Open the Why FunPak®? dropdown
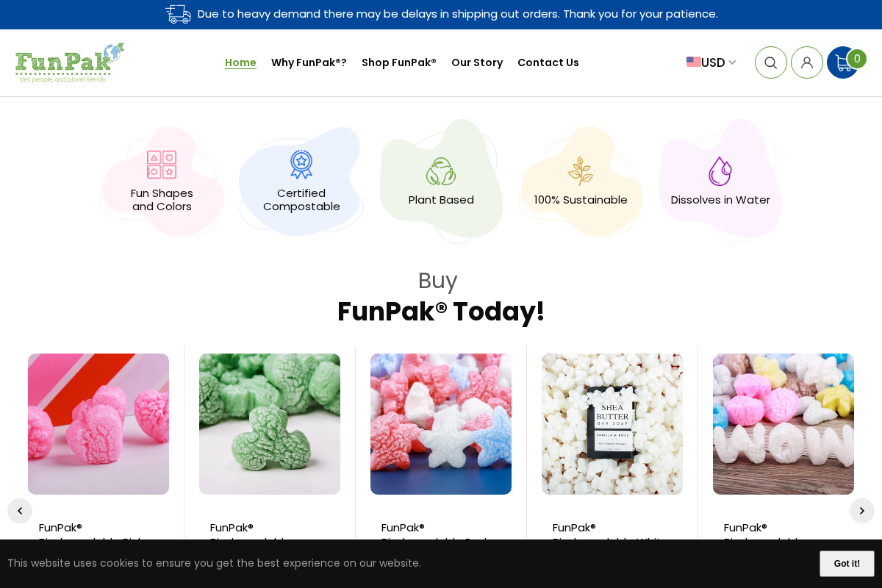The image size is (882, 588). click(309, 62)
